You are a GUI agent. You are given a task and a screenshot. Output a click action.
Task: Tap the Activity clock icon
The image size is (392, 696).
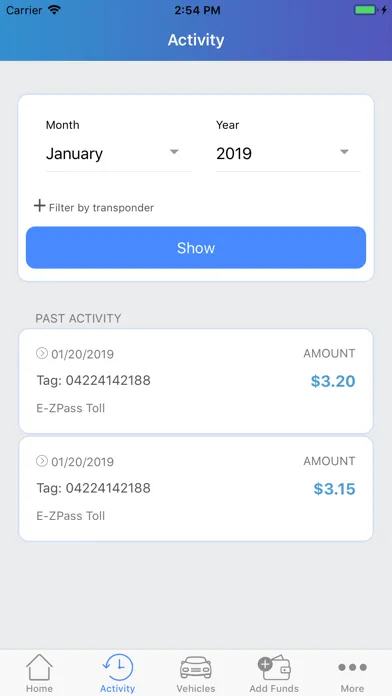click(x=118, y=667)
